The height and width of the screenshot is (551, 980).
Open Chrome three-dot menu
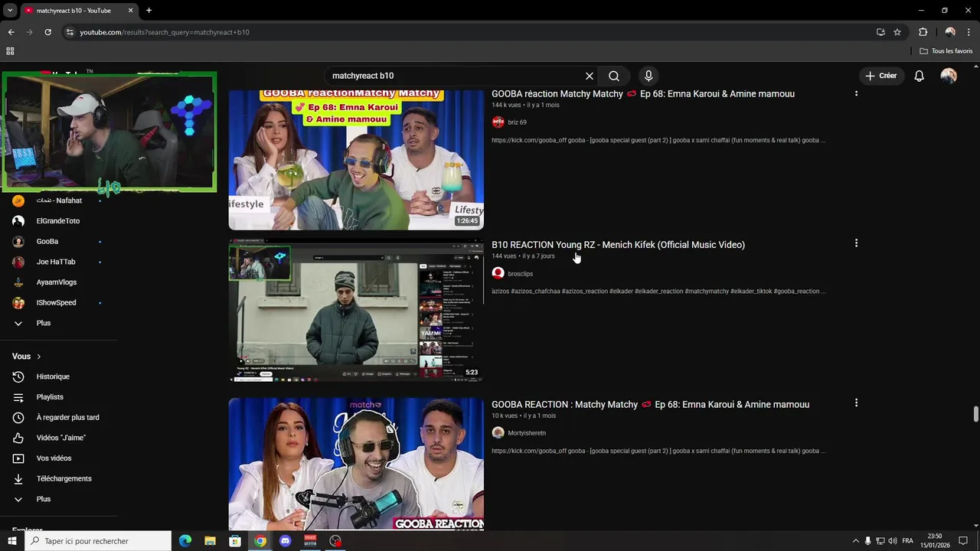click(969, 32)
